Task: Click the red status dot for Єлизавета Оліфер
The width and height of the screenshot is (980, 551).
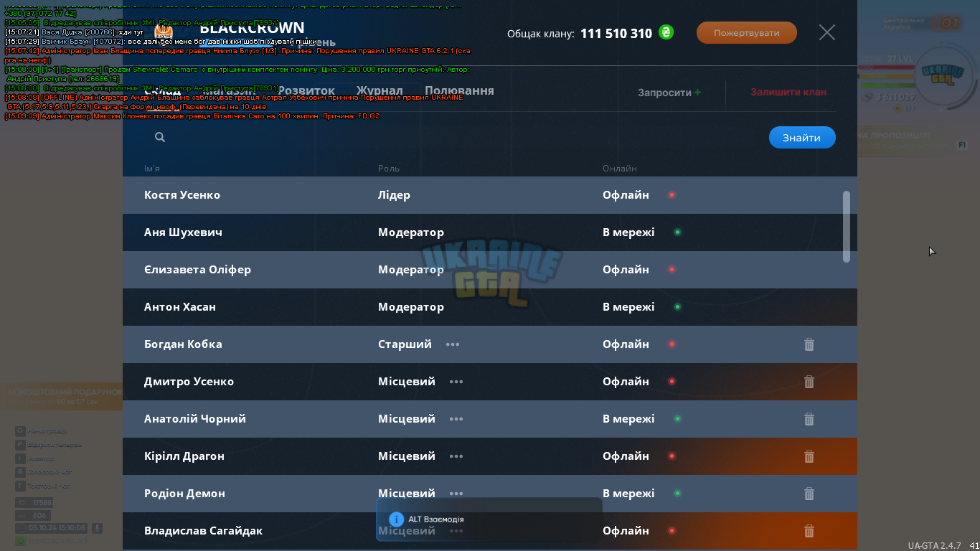Action: pyautogui.click(x=672, y=270)
